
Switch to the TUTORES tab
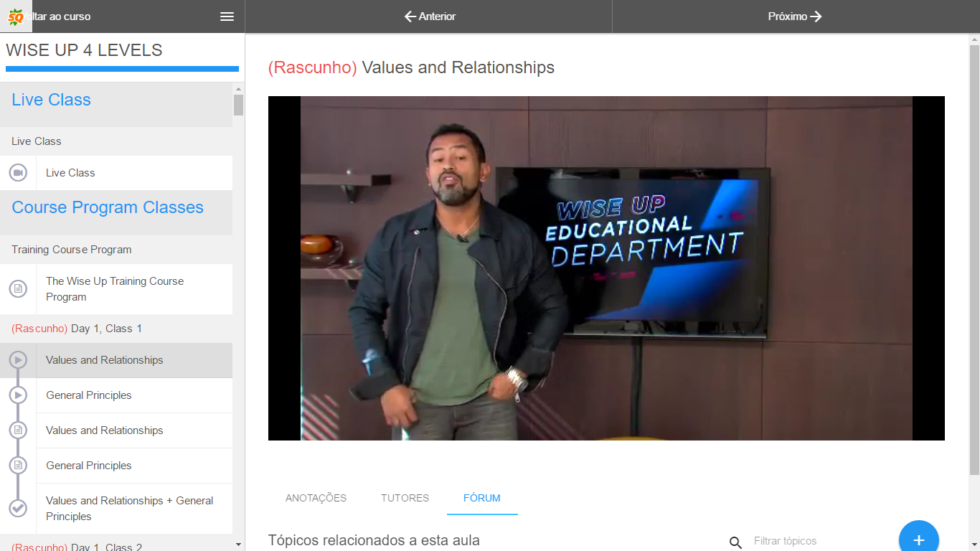point(405,498)
